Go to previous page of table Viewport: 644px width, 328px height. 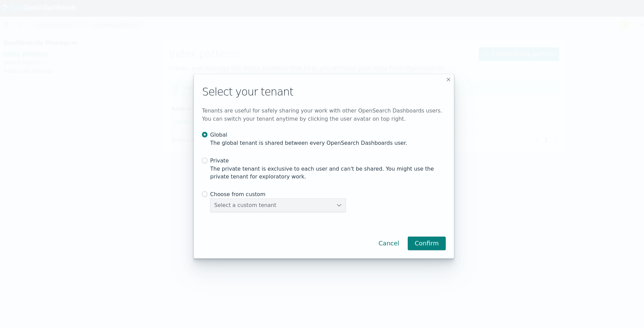pyautogui.click(x=537, y=140)
